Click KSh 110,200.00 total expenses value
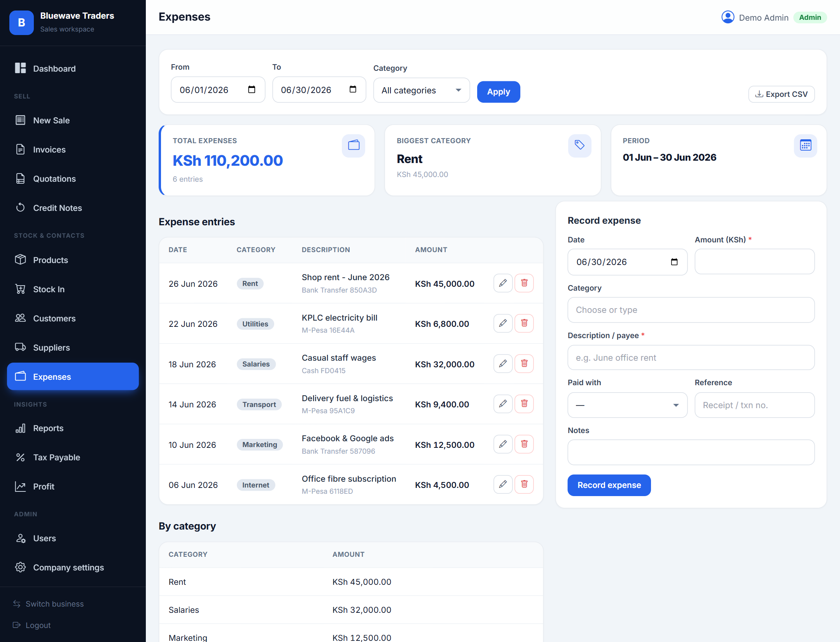The width and height of the screenshot is (840, 642). tap(227, 160)
